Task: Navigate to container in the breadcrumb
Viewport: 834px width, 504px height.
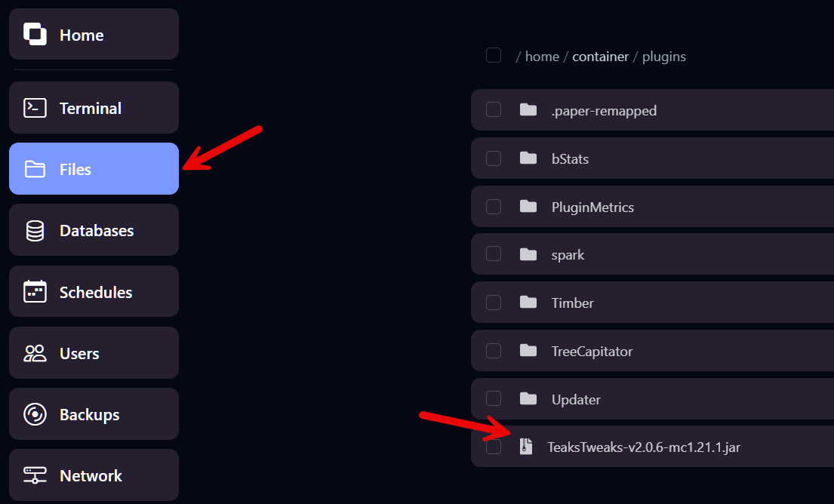Action: point(600,56)
